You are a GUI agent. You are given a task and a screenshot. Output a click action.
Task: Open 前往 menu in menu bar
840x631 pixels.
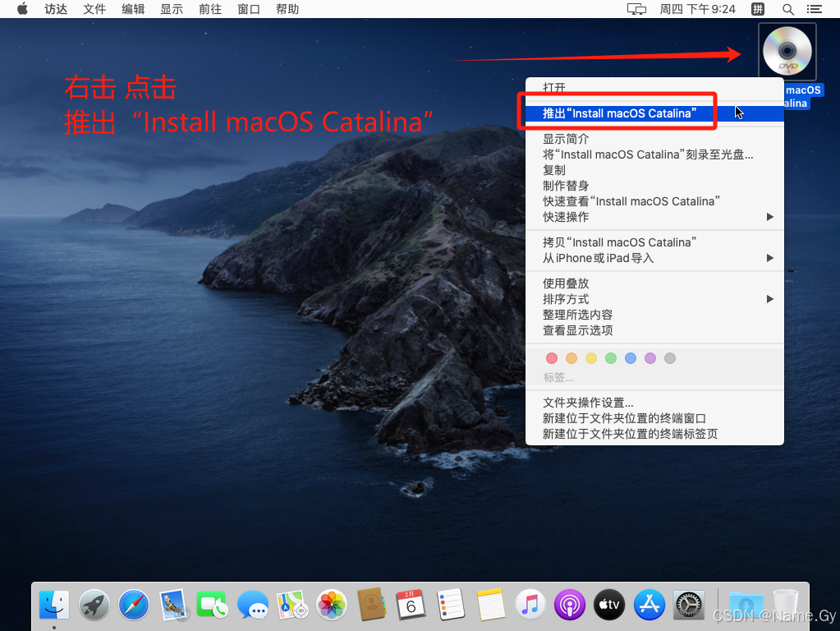(x=210, y=9)
